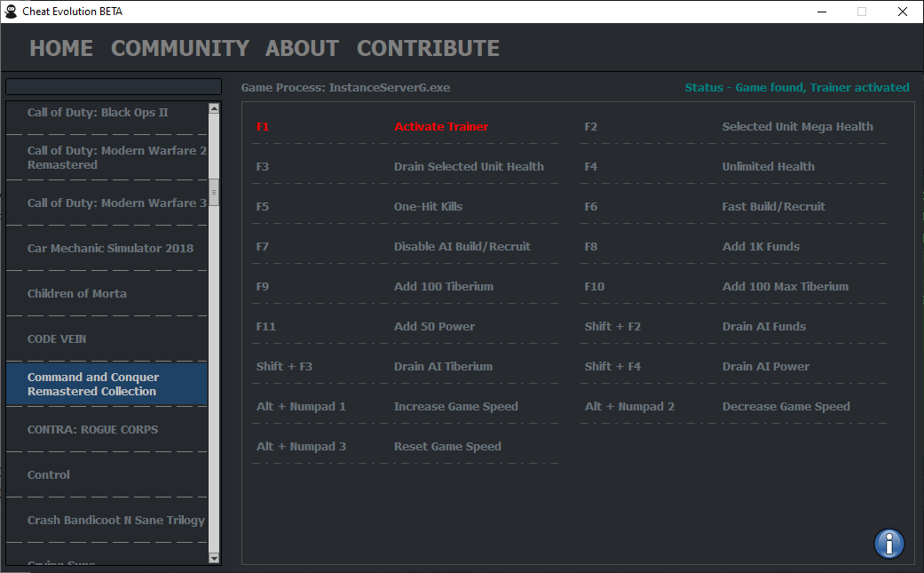Viewport: 924px width, 573px height.
Task: Click the Reset Game Speed cheat
Action: [447, 447]
